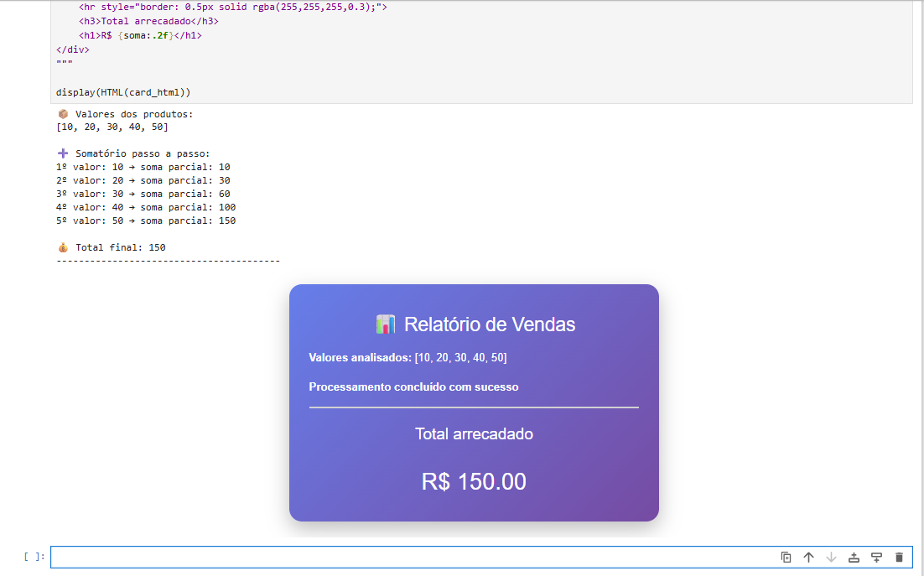
Task: Click the '4º valor: 40' output line
Action: tap(146, 207)
